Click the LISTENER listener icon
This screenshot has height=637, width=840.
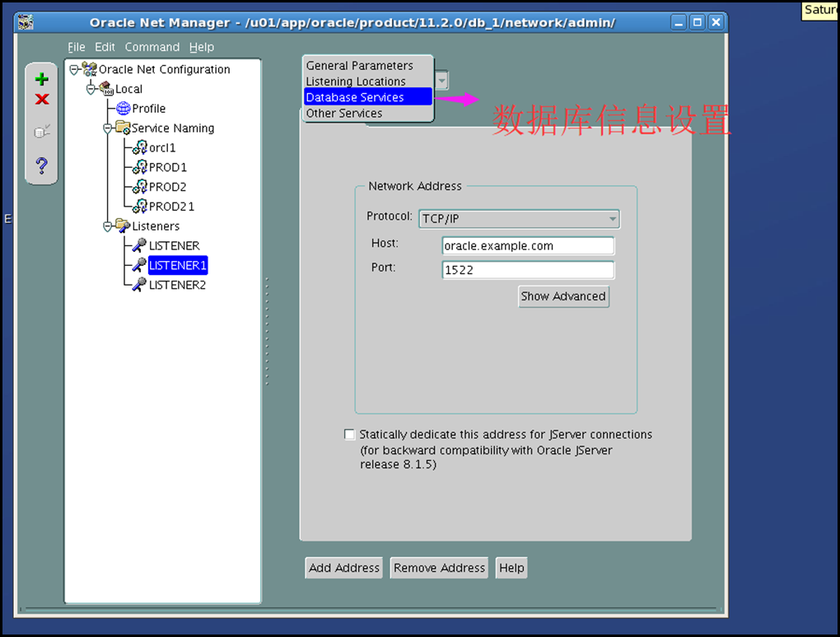(x=139, y=245)
